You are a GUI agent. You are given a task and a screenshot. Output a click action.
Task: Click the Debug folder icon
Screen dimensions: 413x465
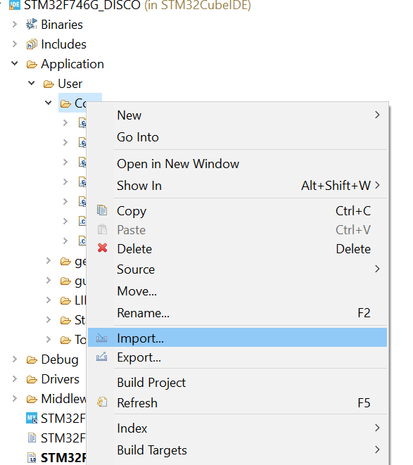(x=32, y=360)
